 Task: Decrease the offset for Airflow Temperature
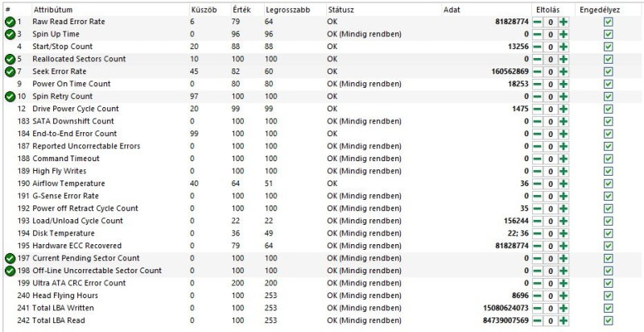click(x=537, y=184)
